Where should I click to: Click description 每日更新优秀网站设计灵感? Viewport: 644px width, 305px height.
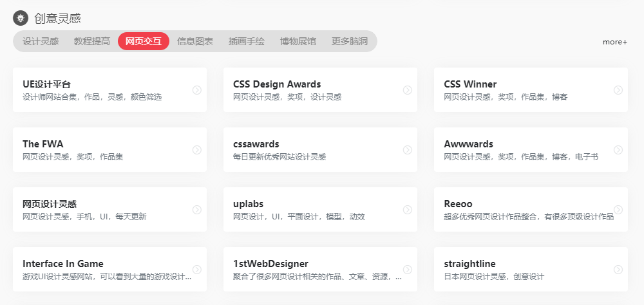click(x=279, y=157)
